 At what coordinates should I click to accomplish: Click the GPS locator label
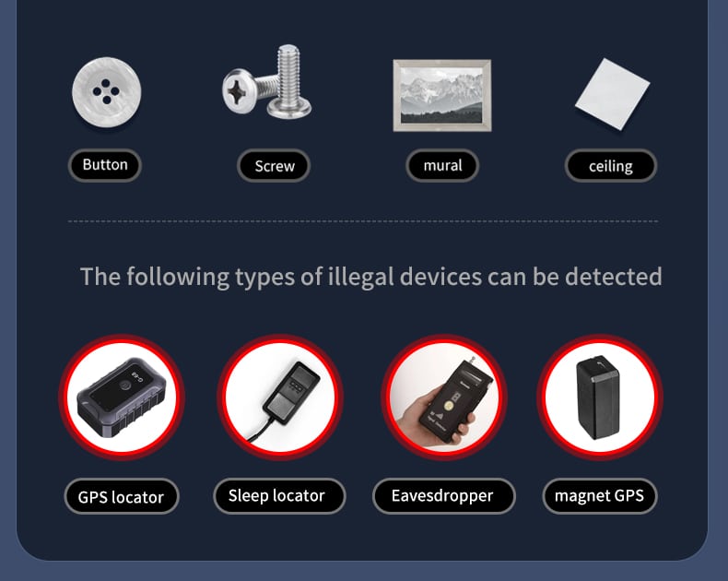(x=122, y=496)
